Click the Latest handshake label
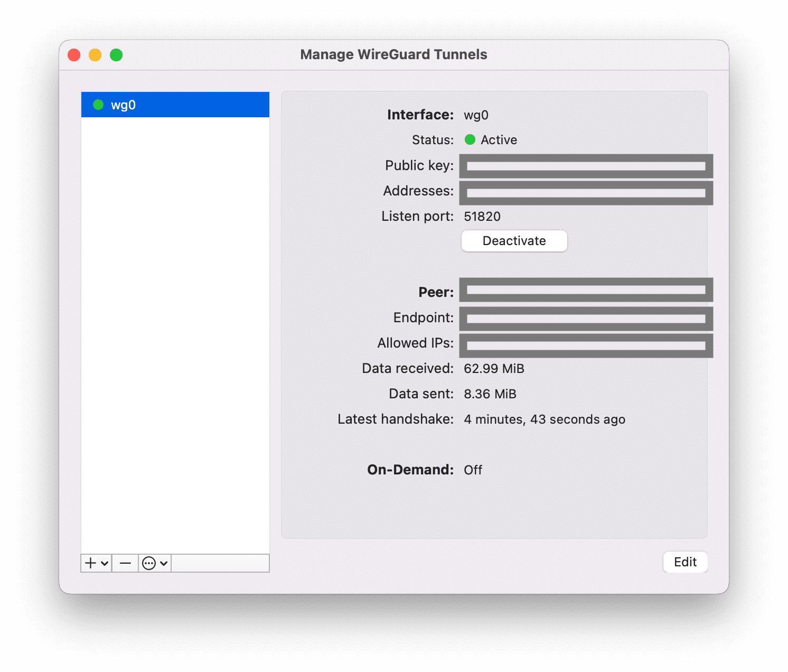The height and width of the screenshot is (672, 788). coord(396,419)
